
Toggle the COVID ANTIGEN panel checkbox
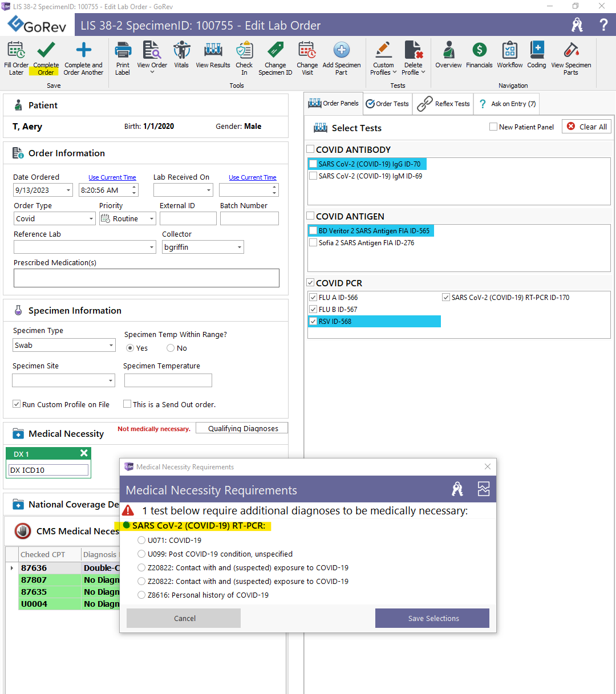click(311, 216)
